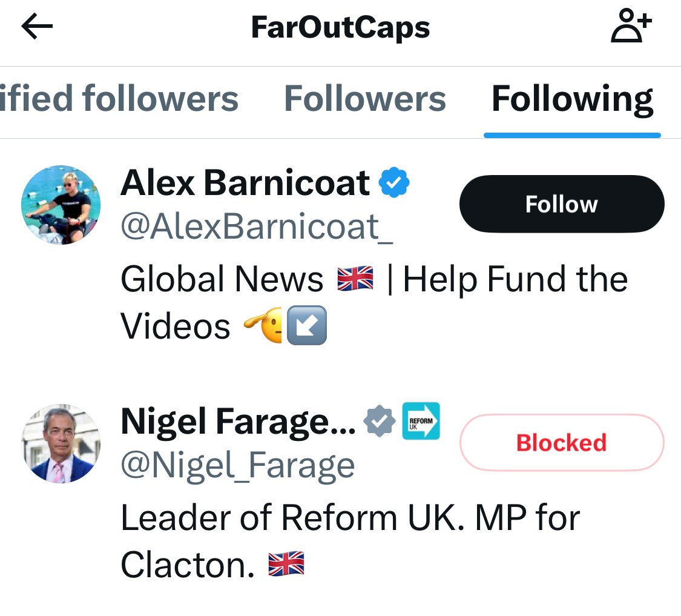Screen dimensions: 681x616
Task: Open Nigel Farage's profile picture
Action: [61, 443]
